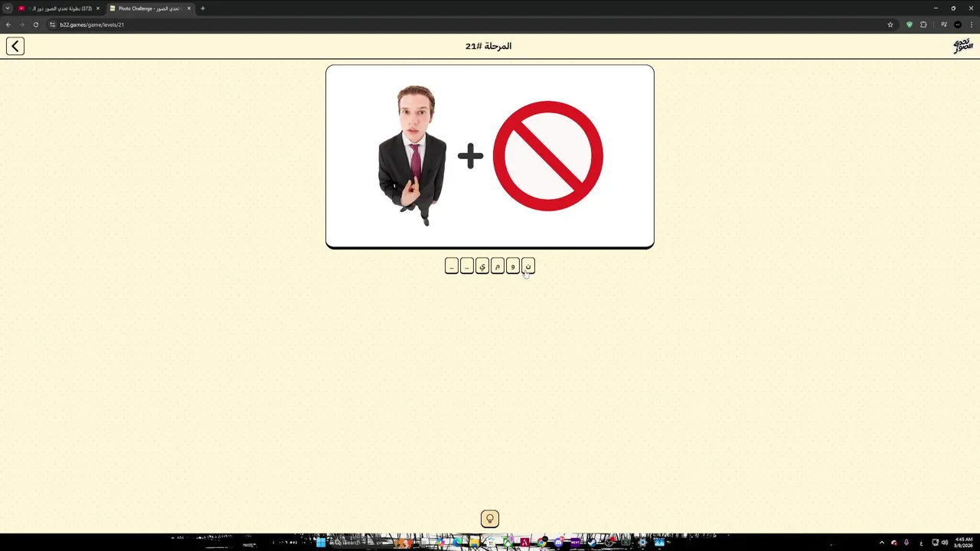Screen dimensions: 980x551
Task: Open the green shield extension
Action: 910,24
